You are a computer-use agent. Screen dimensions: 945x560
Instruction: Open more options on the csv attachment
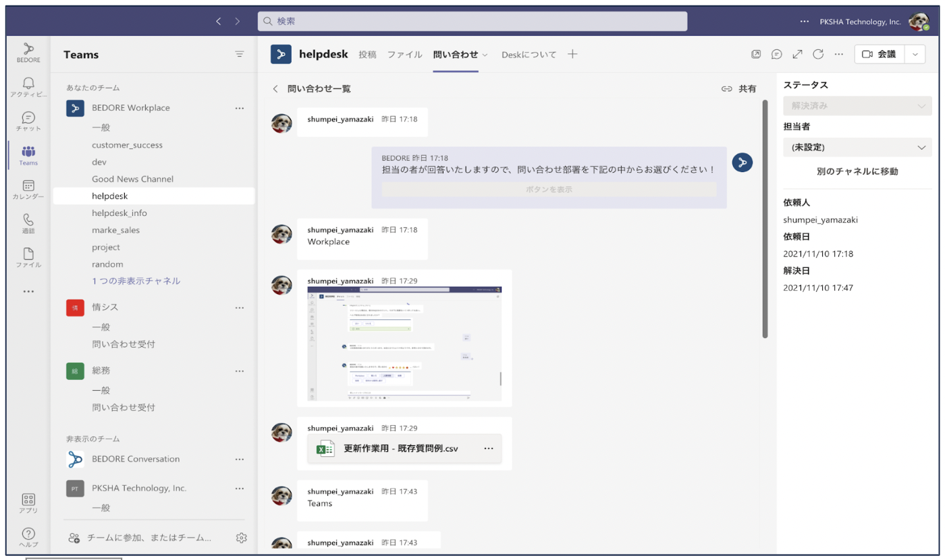point(489,449)
